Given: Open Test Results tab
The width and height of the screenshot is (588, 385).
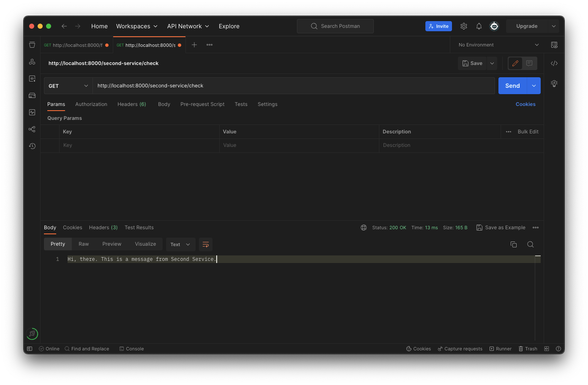Looking at the screenshot, I should [139, 228].
